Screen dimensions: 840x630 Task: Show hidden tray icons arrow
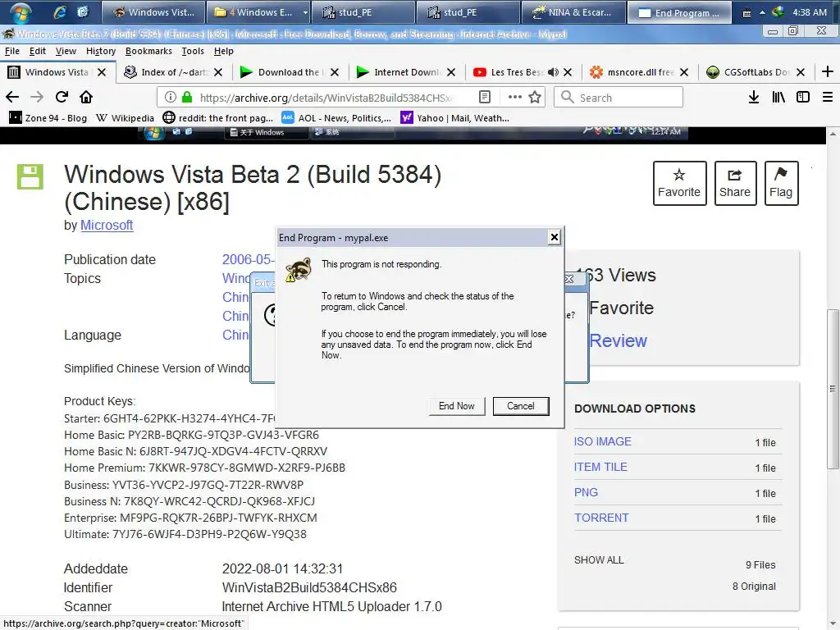coord(762,11)
